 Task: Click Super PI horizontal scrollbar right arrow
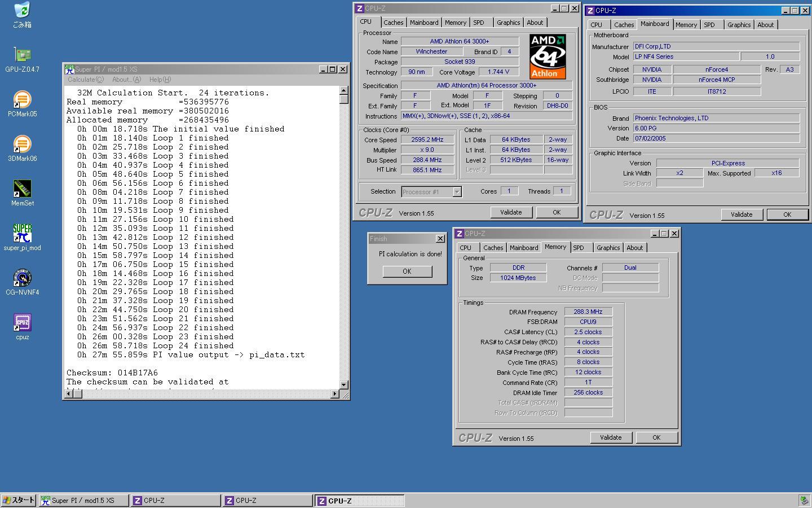coord(335,393)
